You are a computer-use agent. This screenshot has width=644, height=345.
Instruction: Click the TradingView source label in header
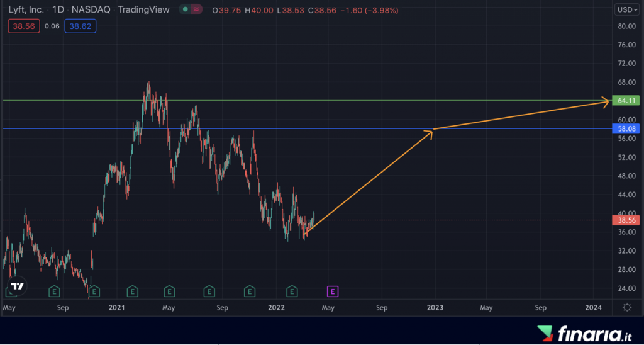143,10
